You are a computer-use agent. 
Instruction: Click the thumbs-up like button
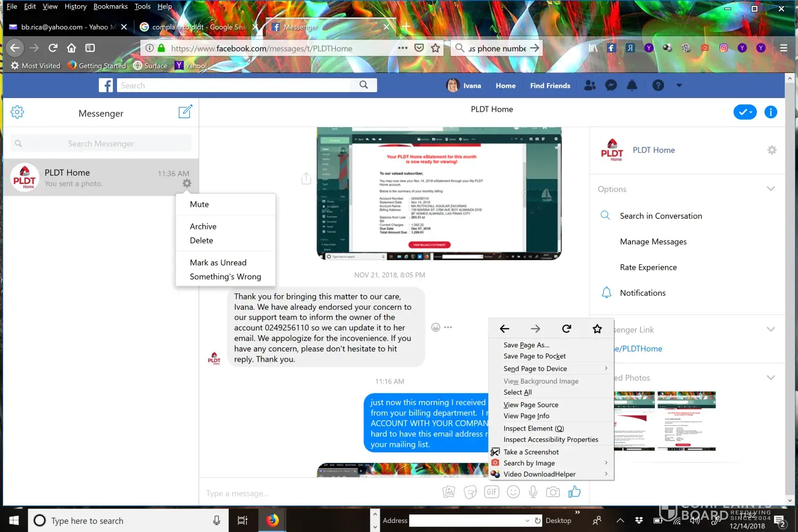574,492
